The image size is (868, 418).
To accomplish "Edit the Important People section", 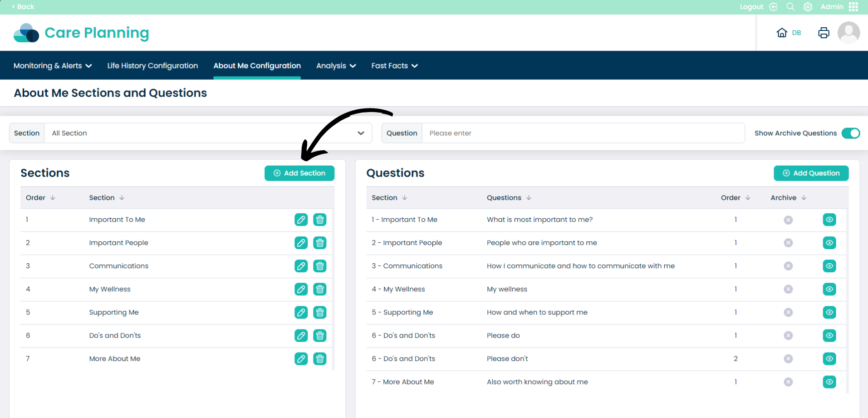I will (301, 243).
